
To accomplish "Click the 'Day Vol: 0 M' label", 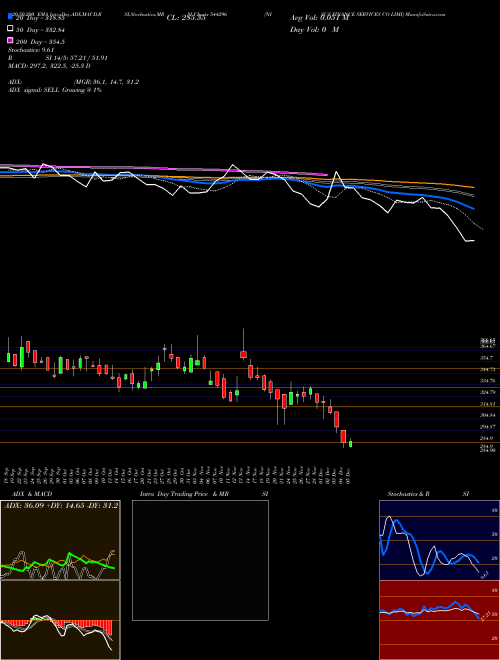I will tap(314, 30).
